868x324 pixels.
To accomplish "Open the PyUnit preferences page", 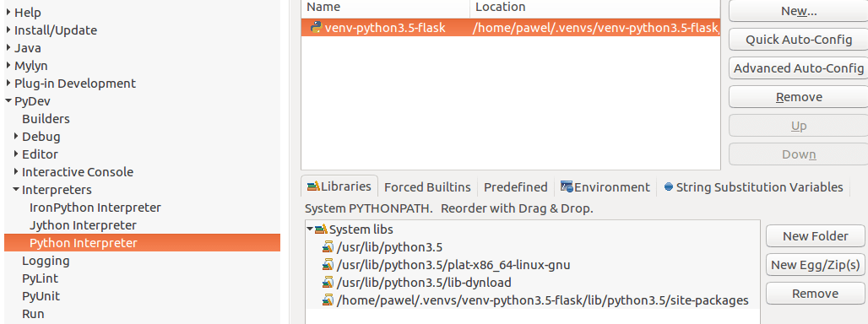I will coord(41,296).
